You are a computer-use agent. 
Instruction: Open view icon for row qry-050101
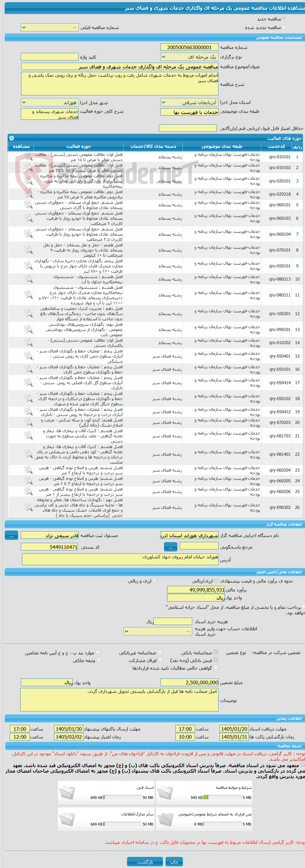pos(28,369)
